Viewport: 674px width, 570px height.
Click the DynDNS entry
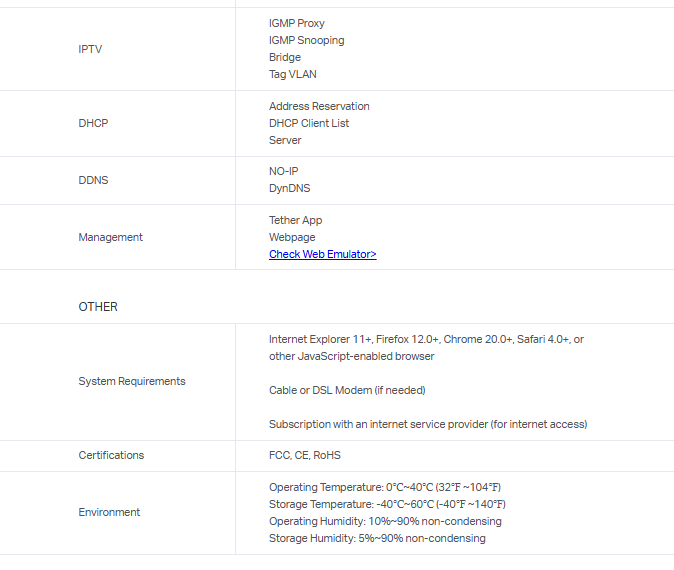(x=289, y=188)
